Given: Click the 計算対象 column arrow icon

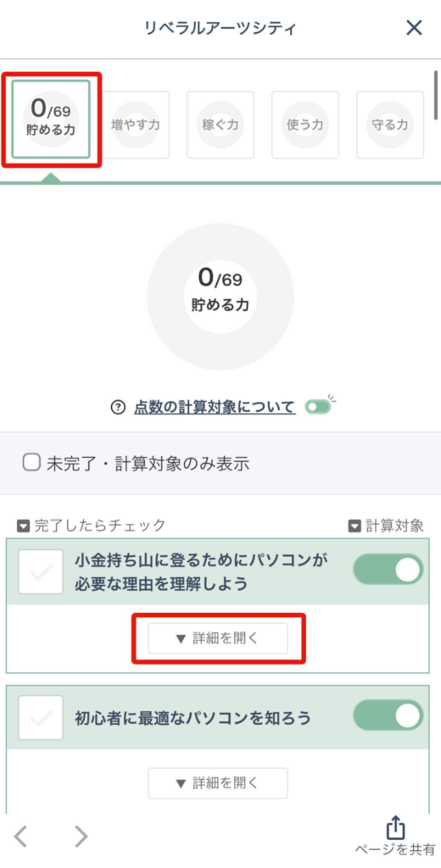Looking at the screenshot, I should (354, 526).
